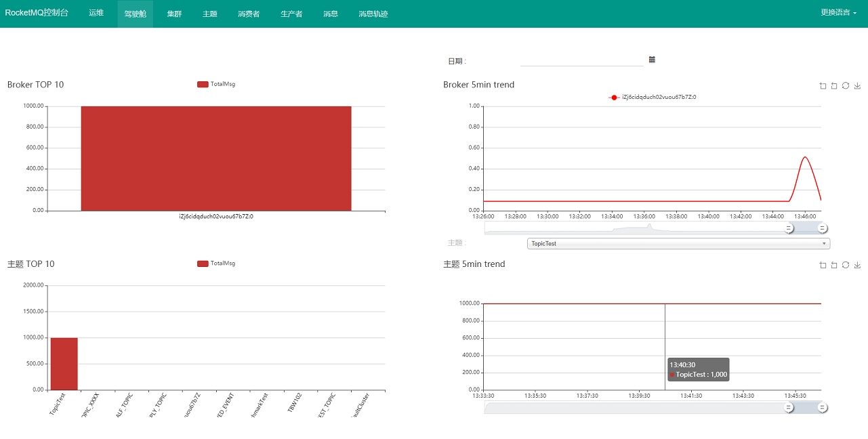The height and width of the screenshot is (439, 868).
Task: Expand the 更换语言 language menu
Action: [838, 12]
